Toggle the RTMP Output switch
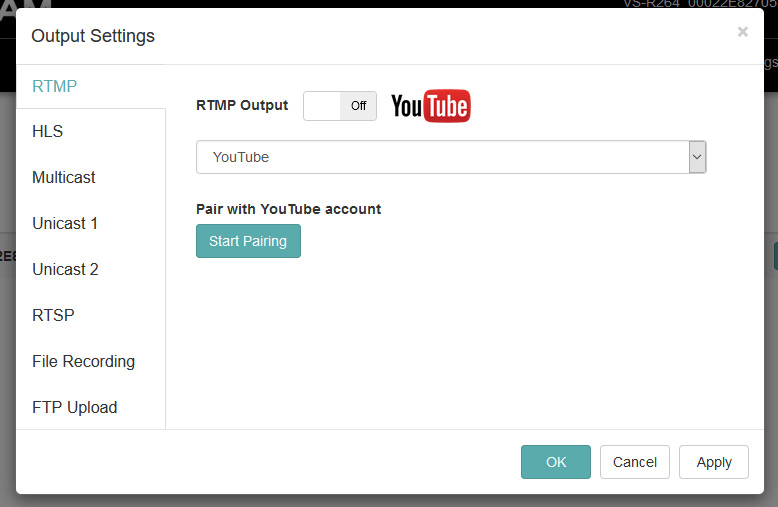Viewport: 778px width, 507px height. [x=339, y=106]
